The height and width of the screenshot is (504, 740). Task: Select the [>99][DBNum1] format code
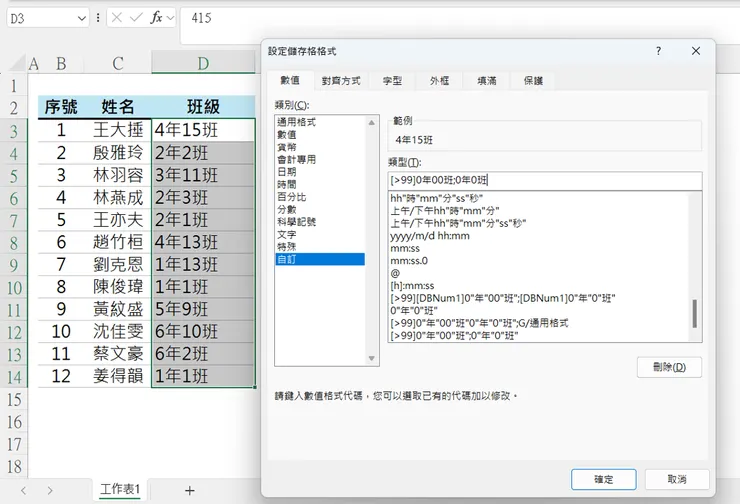503,298
